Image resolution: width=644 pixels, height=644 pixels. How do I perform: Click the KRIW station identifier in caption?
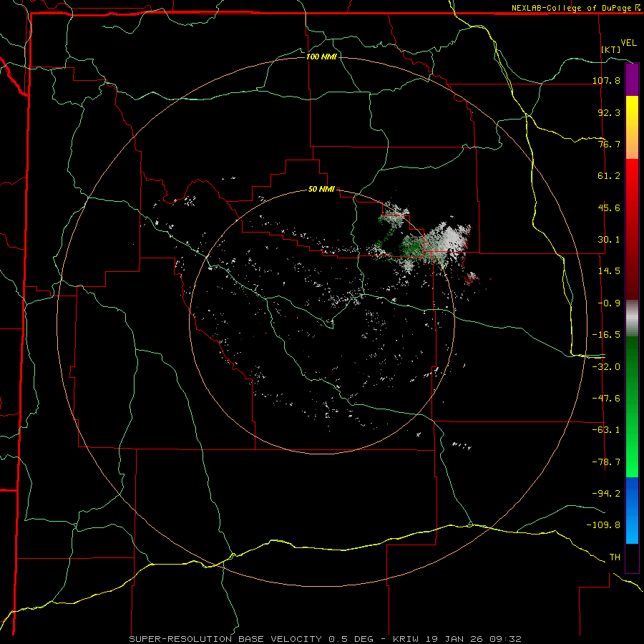406,639
